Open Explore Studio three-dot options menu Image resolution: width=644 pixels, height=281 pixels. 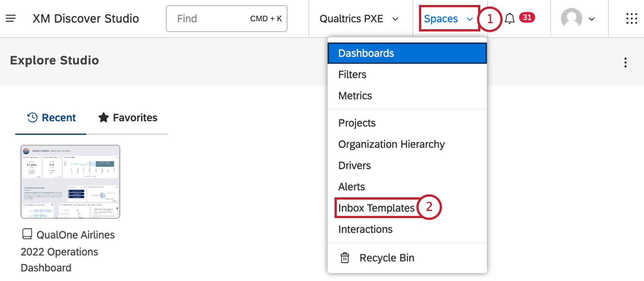pos(625,62)
